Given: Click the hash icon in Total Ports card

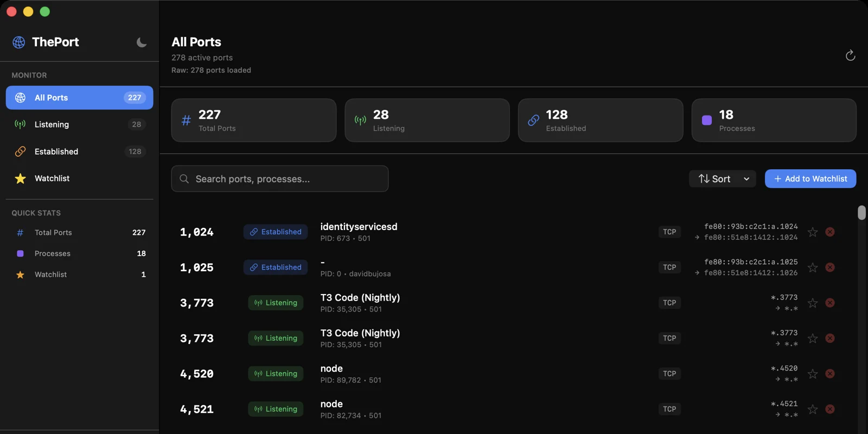Looking at the screenshot, I should (186, 120).
